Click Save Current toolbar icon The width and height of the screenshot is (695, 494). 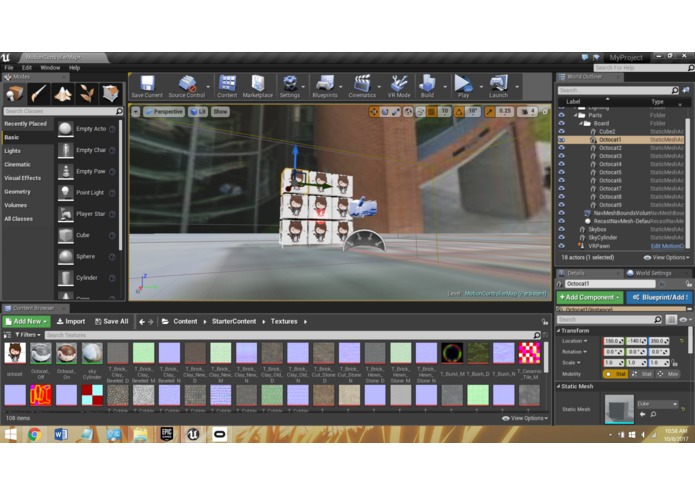147,86
